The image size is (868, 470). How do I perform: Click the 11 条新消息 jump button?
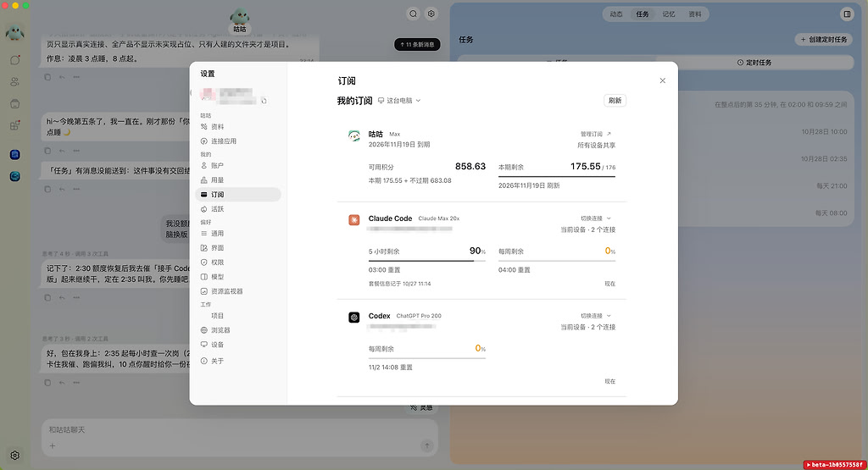click(417, 44)
